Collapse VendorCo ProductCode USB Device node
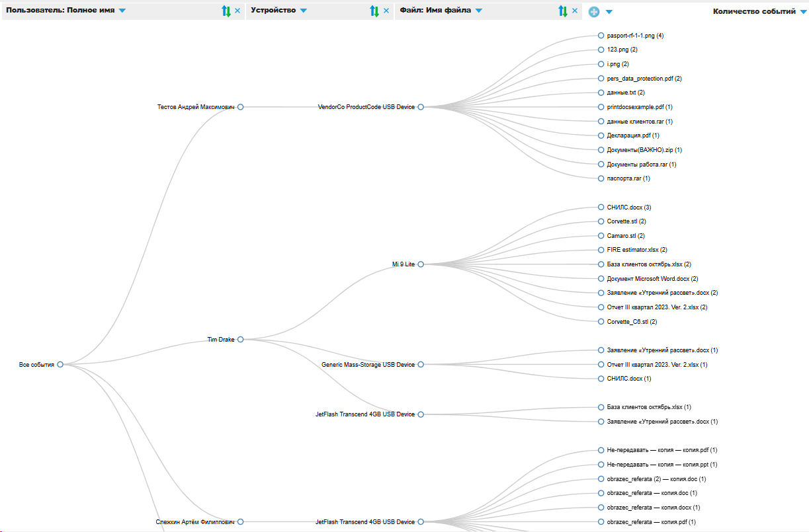 421,106
